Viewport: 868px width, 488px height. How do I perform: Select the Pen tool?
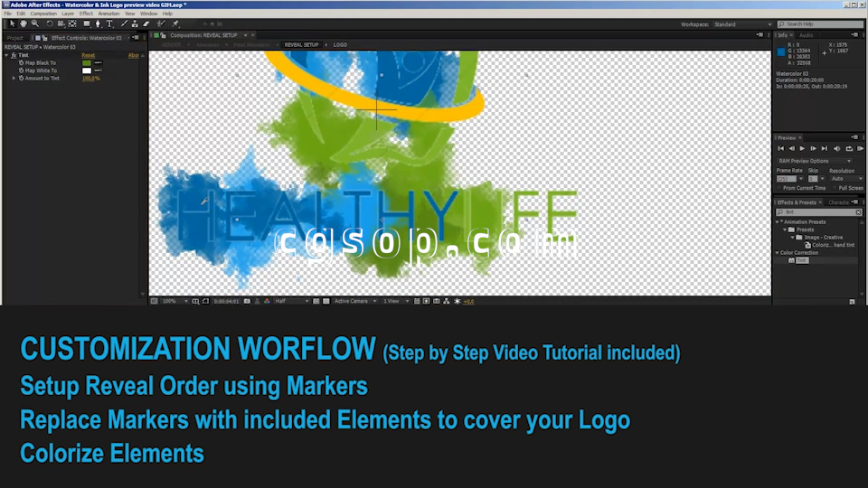point(98,23)
